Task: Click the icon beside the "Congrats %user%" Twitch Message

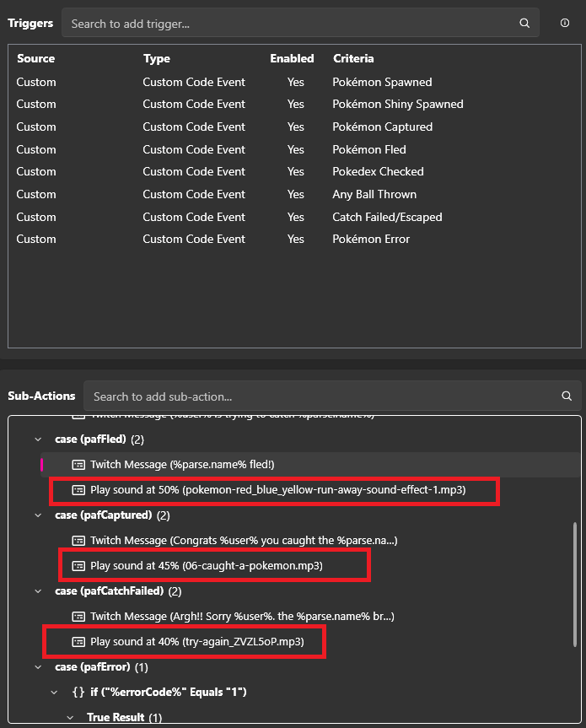Action: [78, 541]
